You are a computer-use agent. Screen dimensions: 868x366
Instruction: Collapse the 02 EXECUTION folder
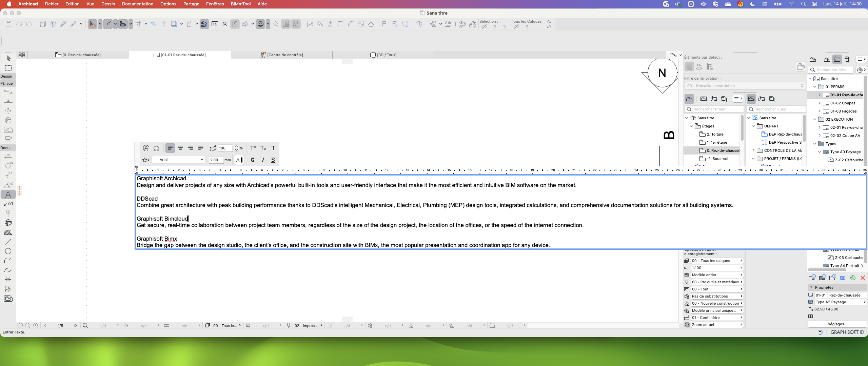pyautogui.click(x=815, y=119)
